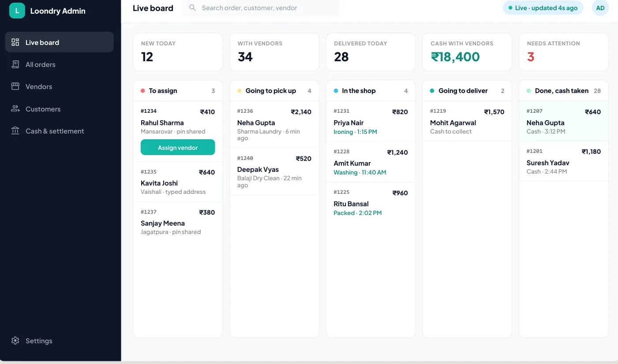
Task: Click the To assign column header
Action: [178, 91]
